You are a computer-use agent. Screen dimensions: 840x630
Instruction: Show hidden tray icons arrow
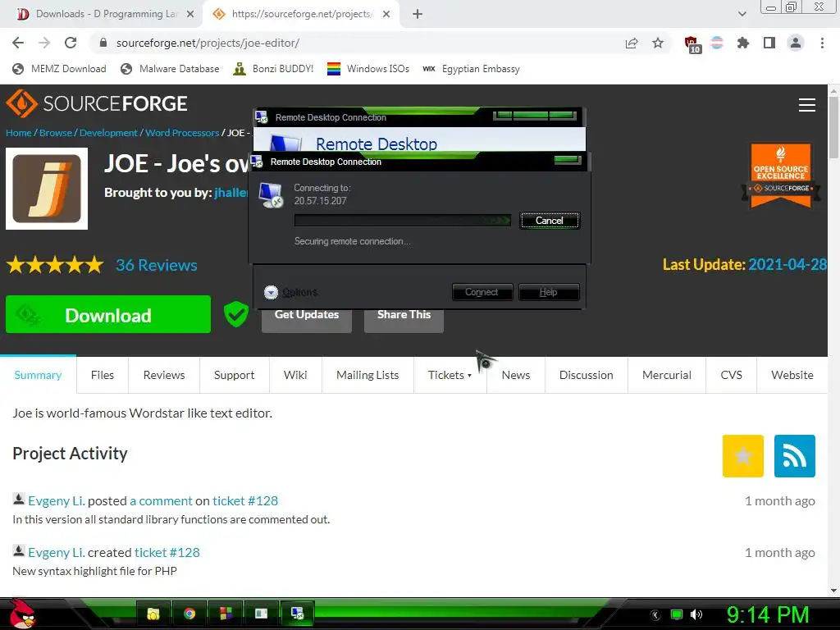tap(655, 614)
